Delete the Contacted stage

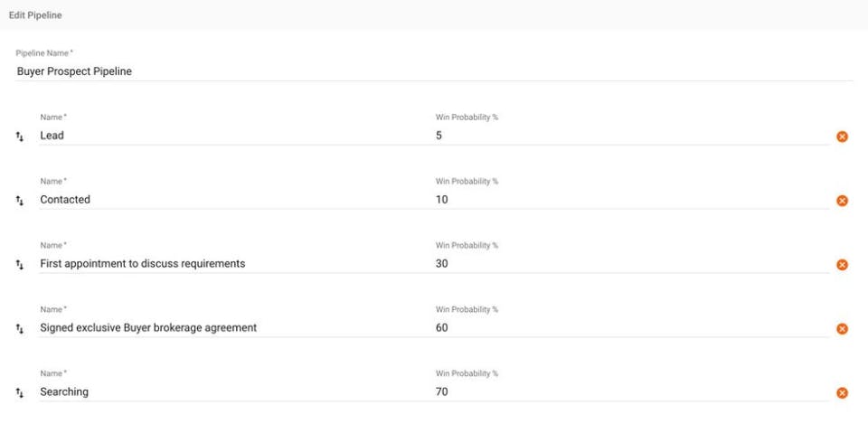tap(842, 201)
